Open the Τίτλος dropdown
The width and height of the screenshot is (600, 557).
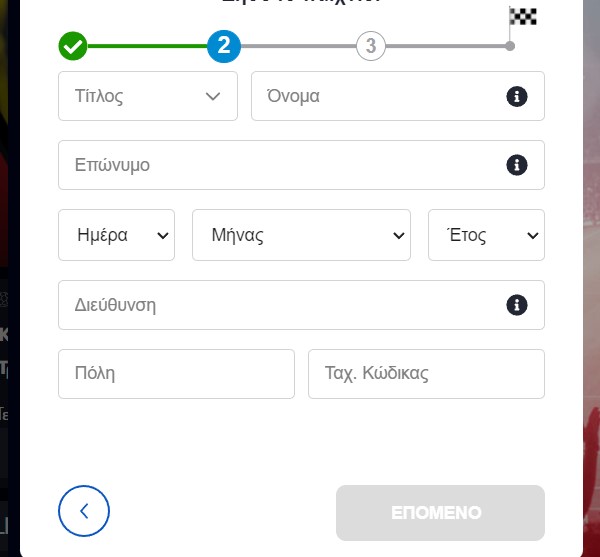coord(148,96)
